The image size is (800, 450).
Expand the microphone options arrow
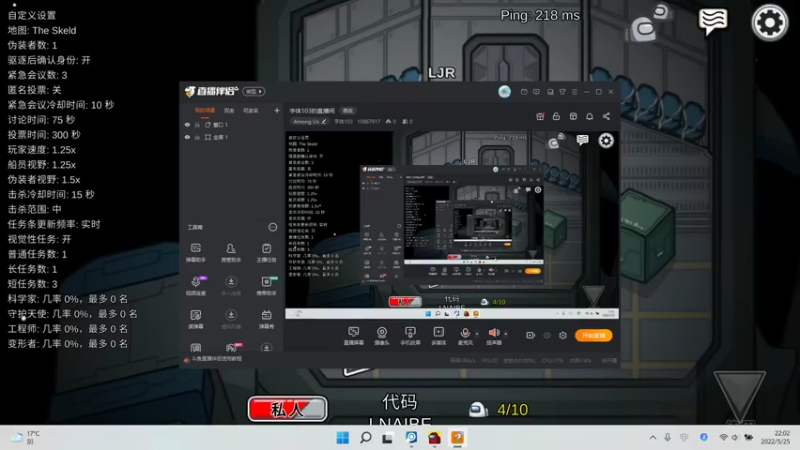coord(477,334)
